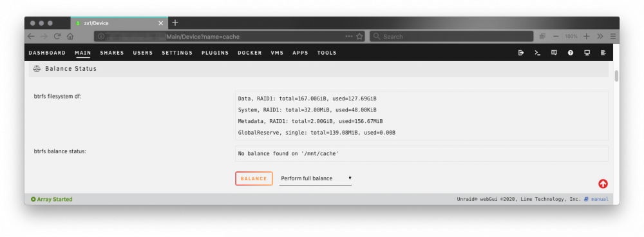644x237 pixels.
Task: Open the Perform full balance dropdown
Action: pyautogui.click(x=316, y=178)
